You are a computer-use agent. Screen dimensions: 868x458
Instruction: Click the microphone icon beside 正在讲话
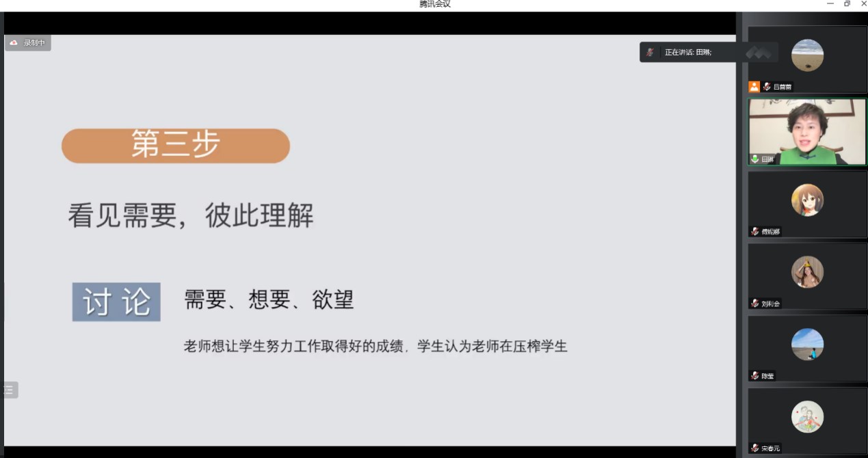[x=650, y=52]
